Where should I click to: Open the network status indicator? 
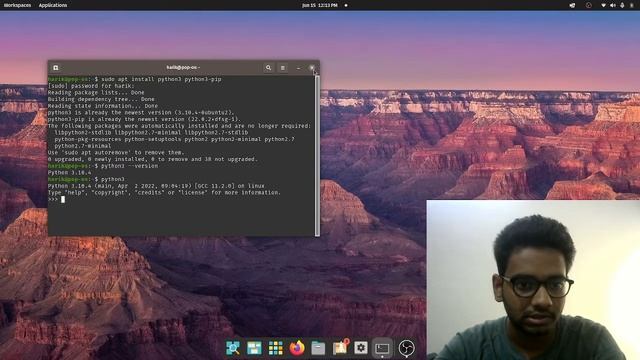[x=603, y=5]
